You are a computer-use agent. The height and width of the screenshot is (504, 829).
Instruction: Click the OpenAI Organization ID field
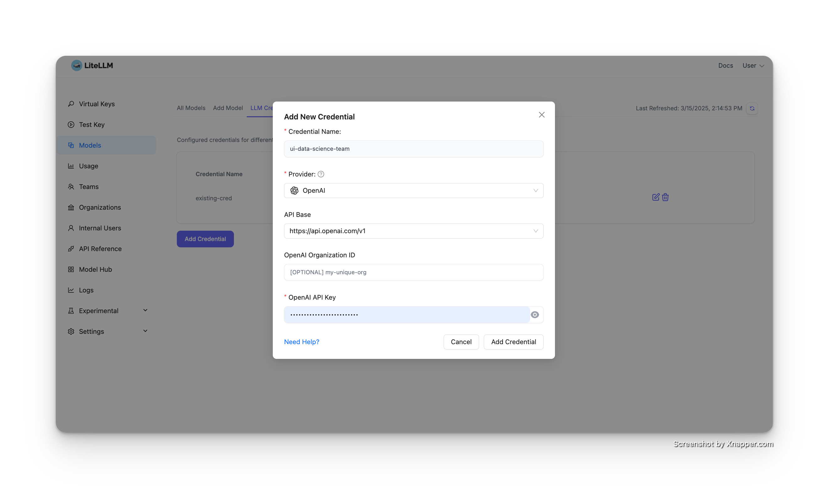point(414,272)
